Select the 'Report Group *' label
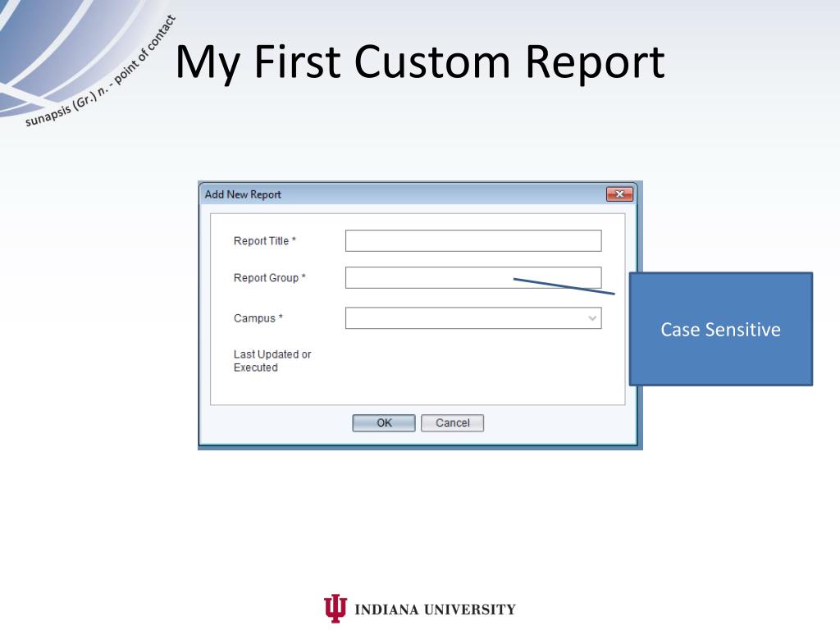This screenshot has height=630, width=840. point(269,277)
